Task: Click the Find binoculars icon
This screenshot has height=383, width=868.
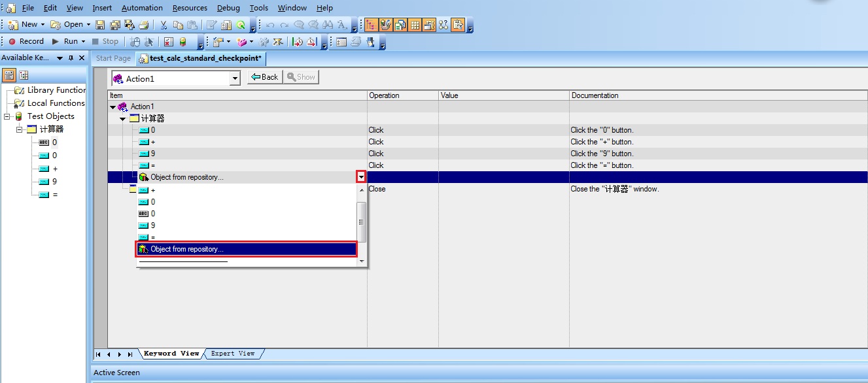Action: point(328,25)
